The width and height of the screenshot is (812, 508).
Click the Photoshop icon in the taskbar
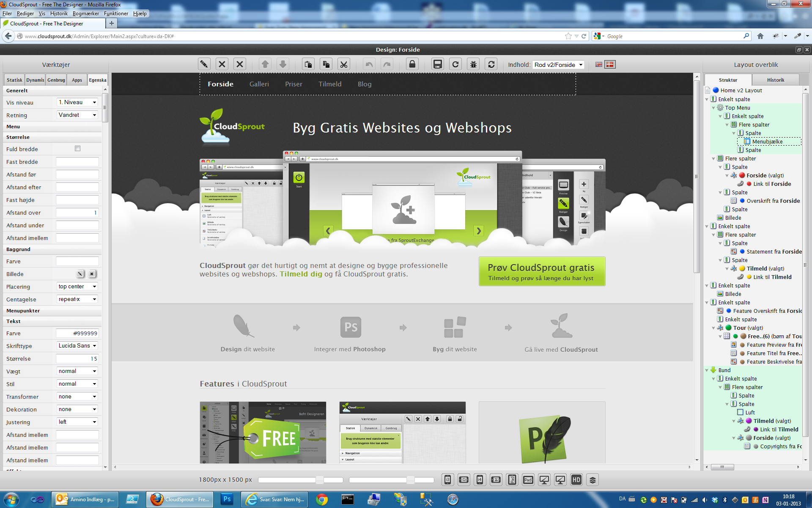(227, 499)
